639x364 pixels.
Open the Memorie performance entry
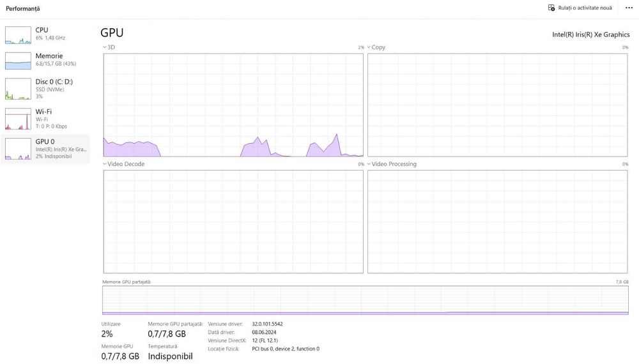(x=45, y=61)
